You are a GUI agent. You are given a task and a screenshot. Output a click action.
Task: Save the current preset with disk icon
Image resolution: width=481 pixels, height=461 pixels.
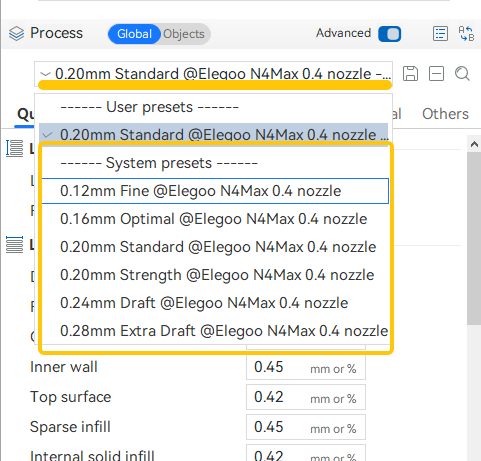(x=410, y=74)
